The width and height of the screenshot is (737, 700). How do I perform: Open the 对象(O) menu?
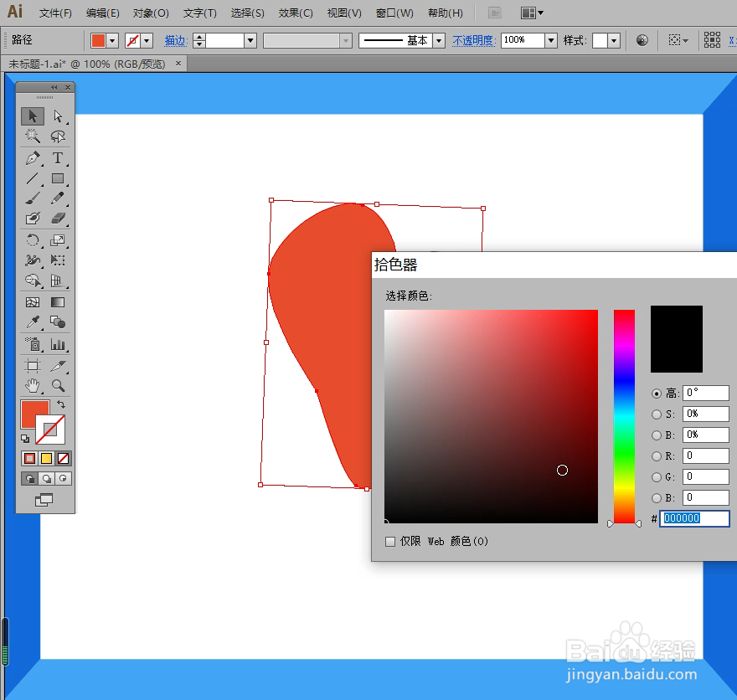(x=151, y=13)
